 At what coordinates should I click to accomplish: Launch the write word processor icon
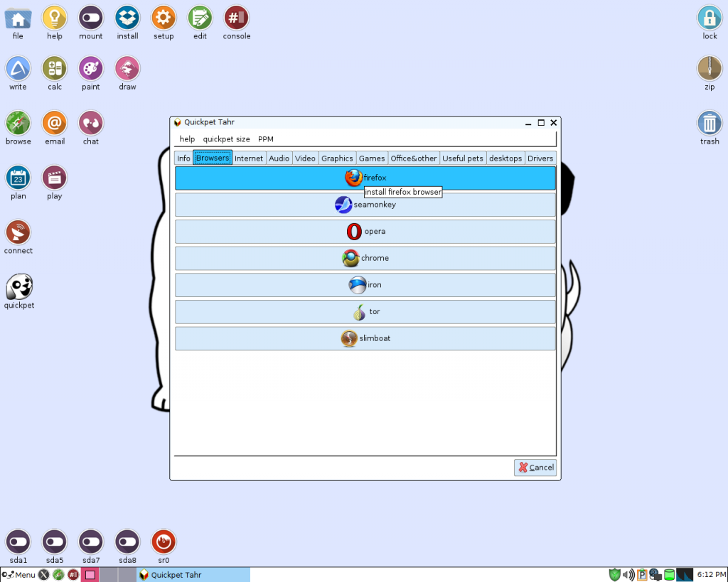click(x=18, y=73)
